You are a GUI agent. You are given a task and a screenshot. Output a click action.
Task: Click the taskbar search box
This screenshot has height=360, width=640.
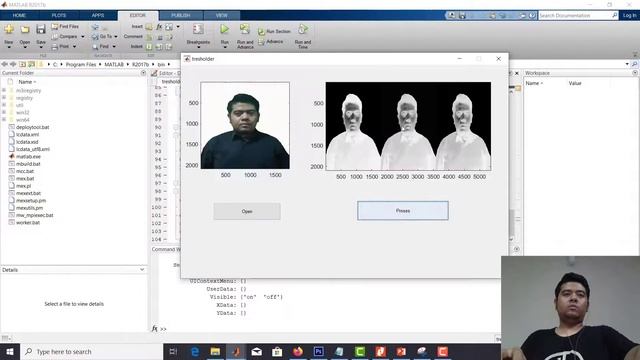(91, 351)
